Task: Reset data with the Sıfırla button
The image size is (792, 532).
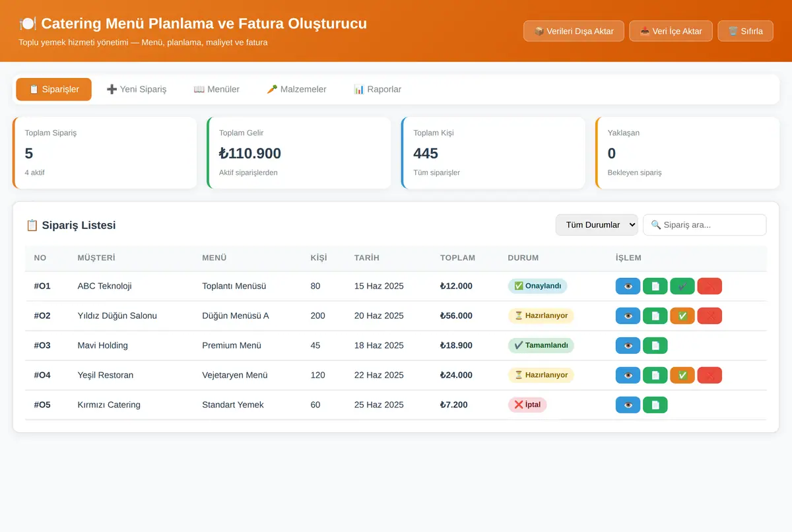Action: [x=745, y=31]
